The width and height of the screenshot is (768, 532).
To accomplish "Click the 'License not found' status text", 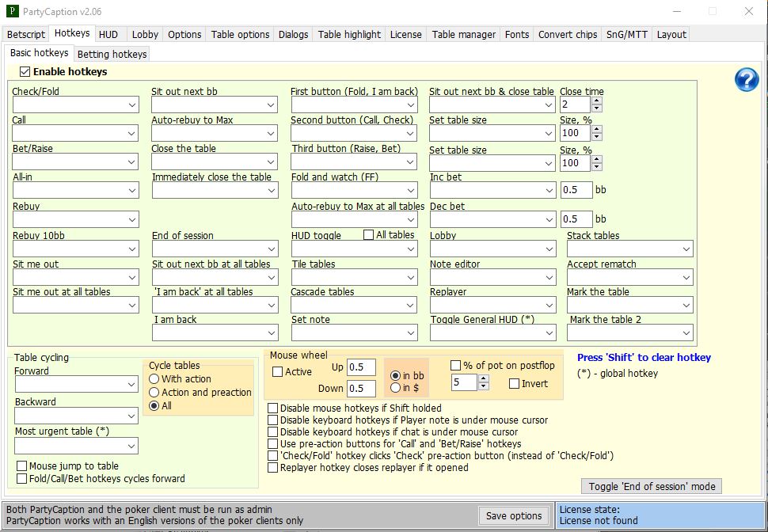I will (x=599, y=521).
